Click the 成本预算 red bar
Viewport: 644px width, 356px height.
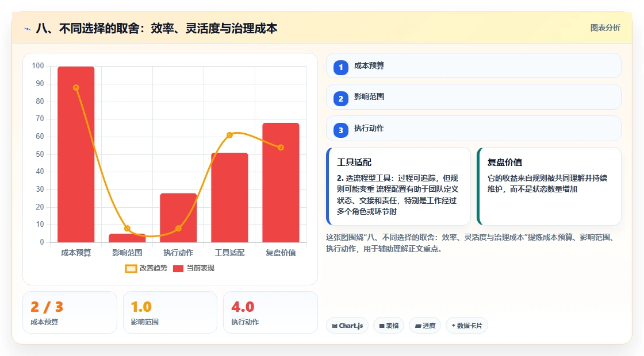[x=76, y=154]
